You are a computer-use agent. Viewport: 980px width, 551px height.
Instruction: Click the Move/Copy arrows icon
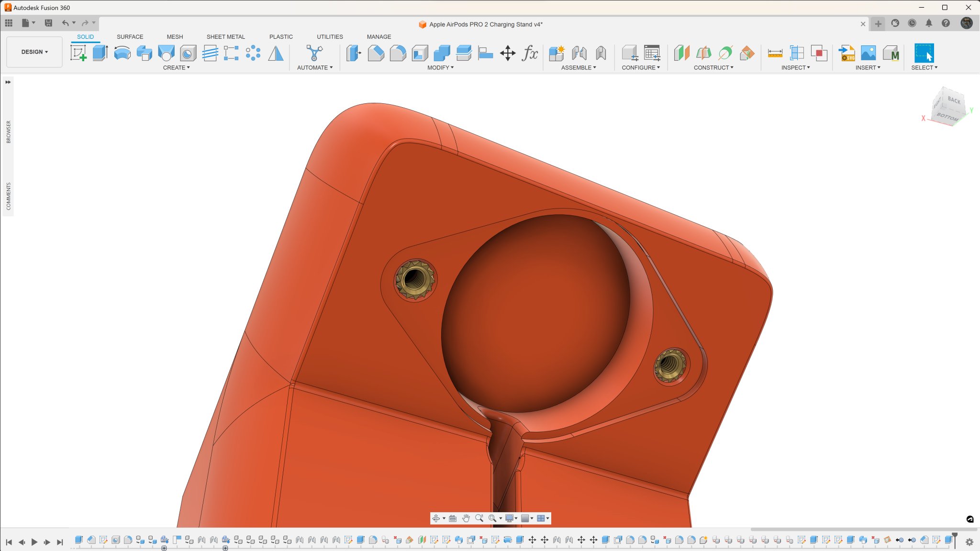pos(507,53)
